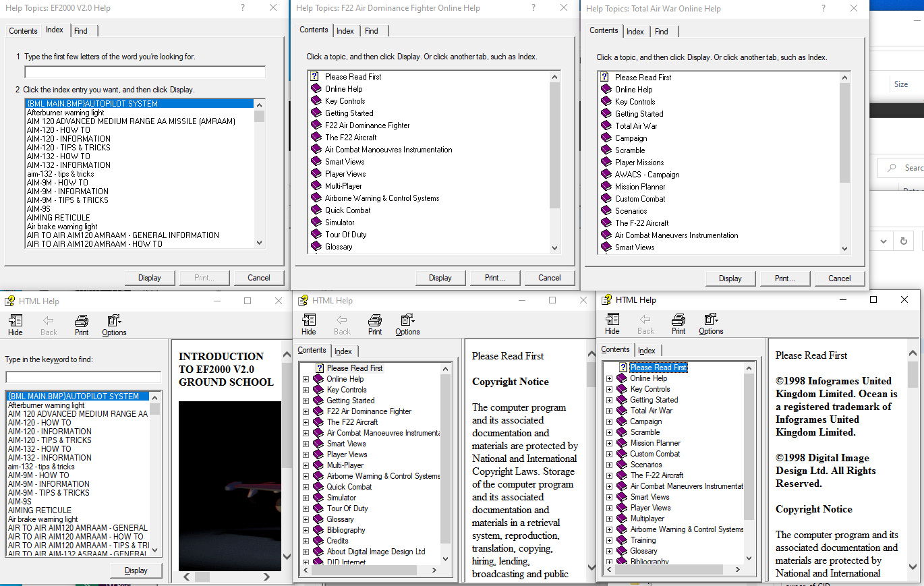Screen dimensions: 924x586
Task: Switch to Contents tab in EF2000 Help Topics
Action: tap(23, 31)
